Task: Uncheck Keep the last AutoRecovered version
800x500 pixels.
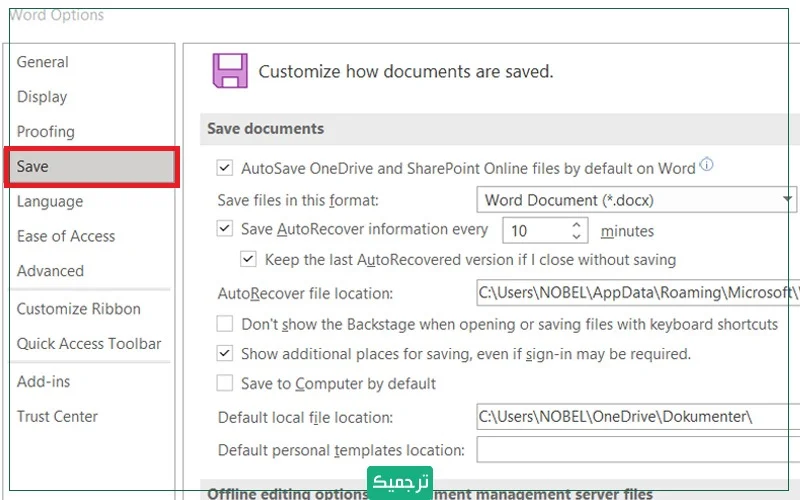Action: pyautogui.click(x=249, y=260)
